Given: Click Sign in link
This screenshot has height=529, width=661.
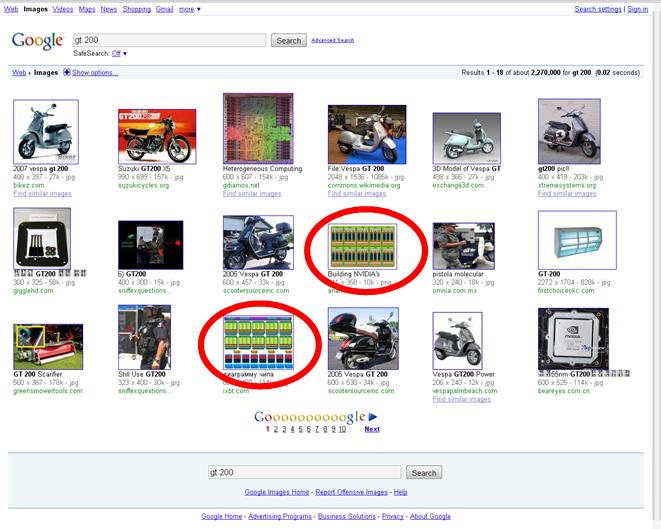Looking at the screenshot, I should [x=637, y=9].
